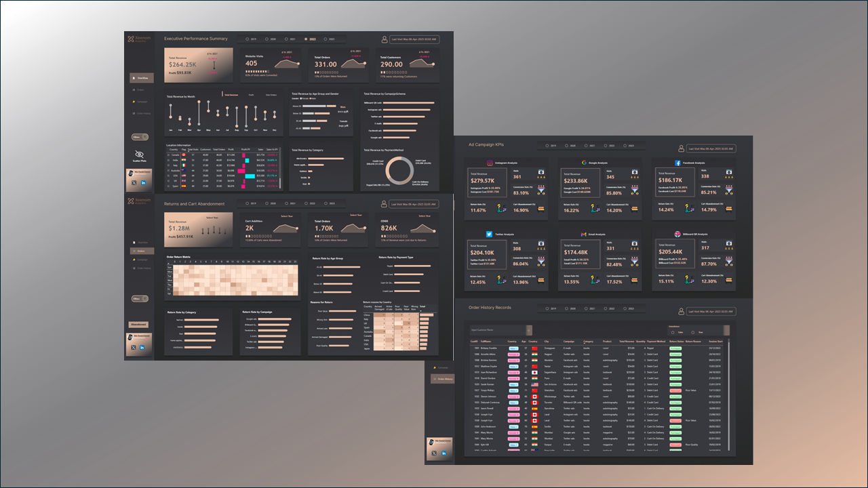Select 2023 year radio on Ad Campaign KPIs
Screen dimensions: 868x488
626,146
